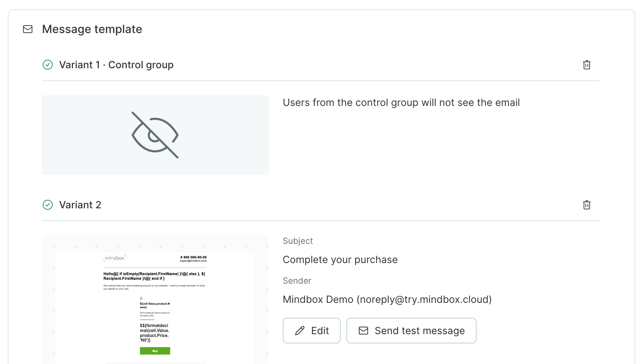643x364 pixels.
Task: Click the Edit button for Variant 2
Action: pyautogui.click(x=312, y=331)
